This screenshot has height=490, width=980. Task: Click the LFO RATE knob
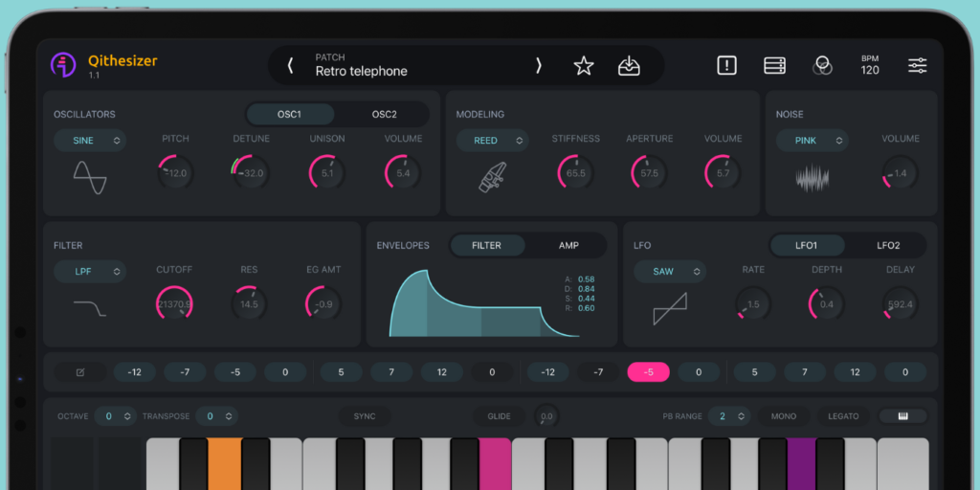pyautogui.click(x=753, y=303)
